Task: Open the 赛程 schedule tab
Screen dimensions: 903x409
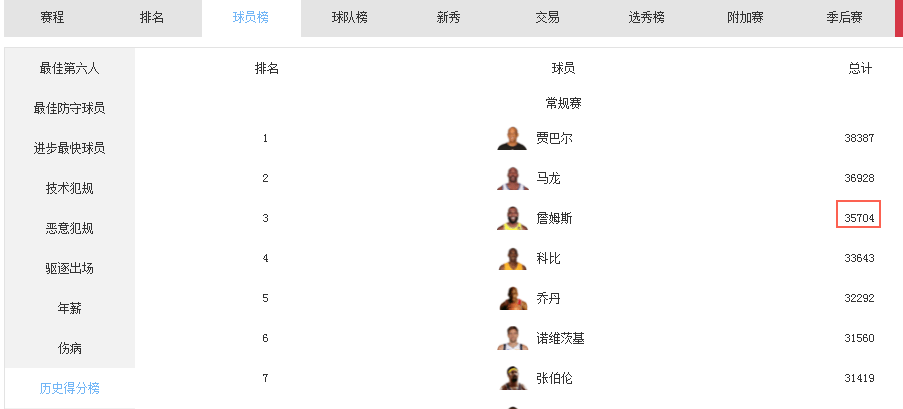Action: pos(53,18)
